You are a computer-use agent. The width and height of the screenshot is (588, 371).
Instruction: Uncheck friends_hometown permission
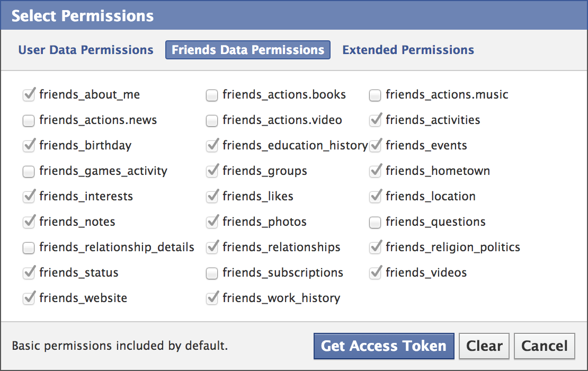pyautogui.click(x=375, y=171)
